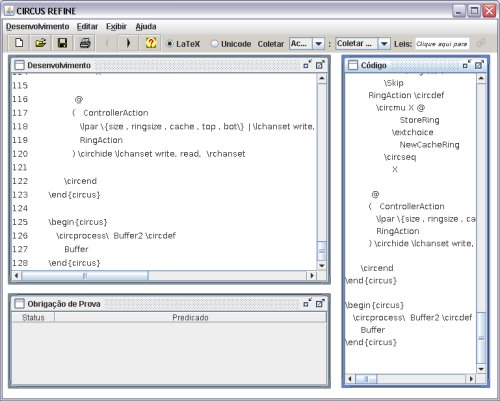Maximize the Obrigação de Prova panel

(x=320, y=303)
